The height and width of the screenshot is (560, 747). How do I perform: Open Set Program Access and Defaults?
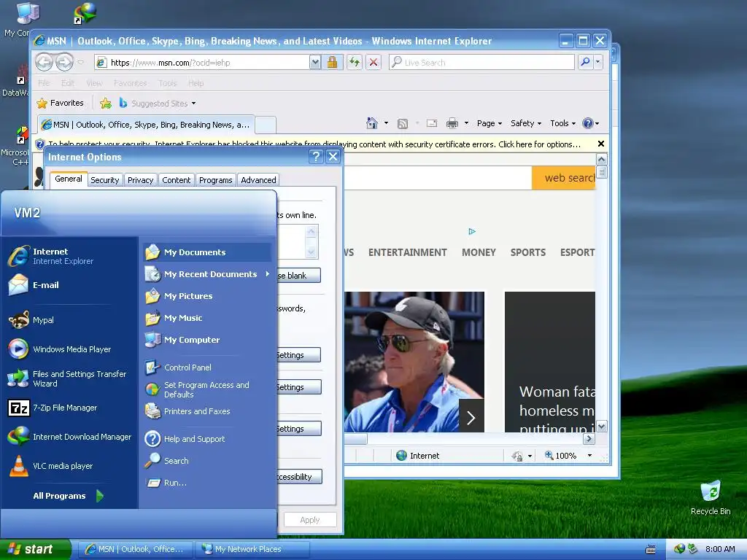click(207, 389)
